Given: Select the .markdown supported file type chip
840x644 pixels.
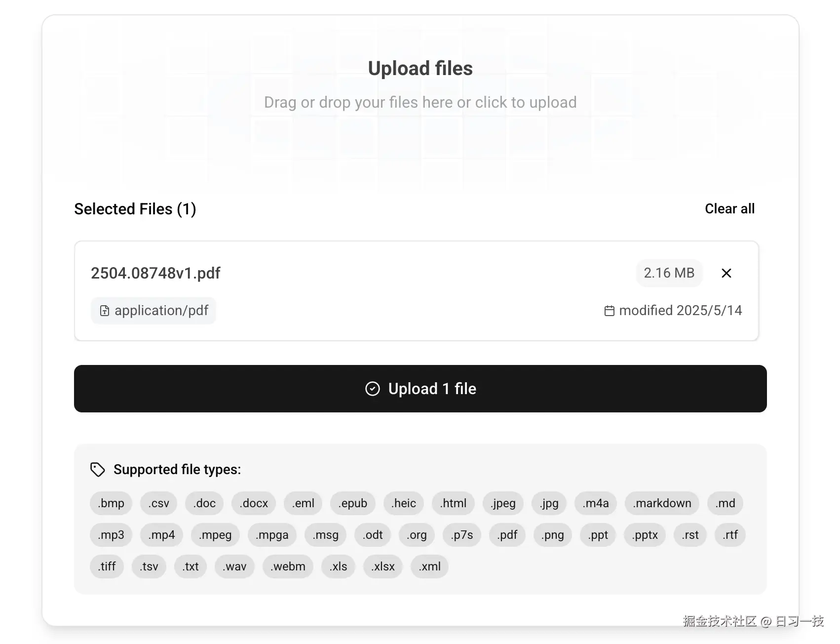Looking at the screenshot, I should click(661, 503).
